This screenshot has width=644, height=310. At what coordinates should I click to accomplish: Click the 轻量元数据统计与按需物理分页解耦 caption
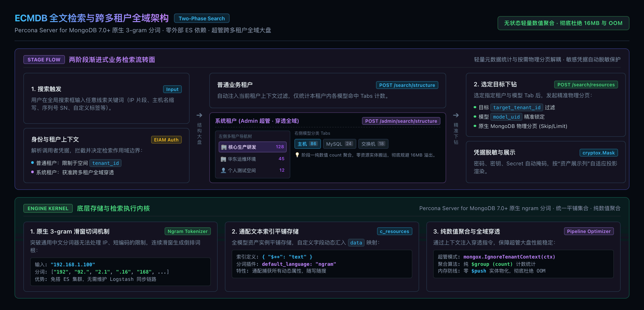pyautogui.click(x=547, y=60)
